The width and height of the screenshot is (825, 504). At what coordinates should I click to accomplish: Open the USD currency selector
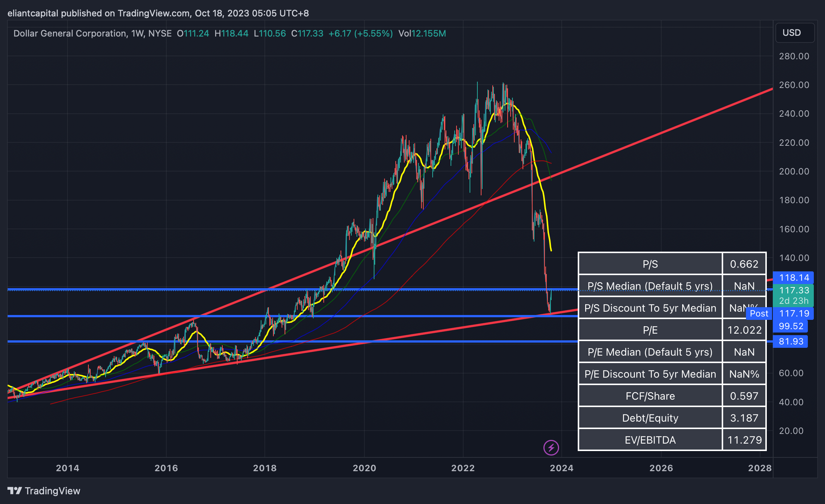[x=794, y=33]
